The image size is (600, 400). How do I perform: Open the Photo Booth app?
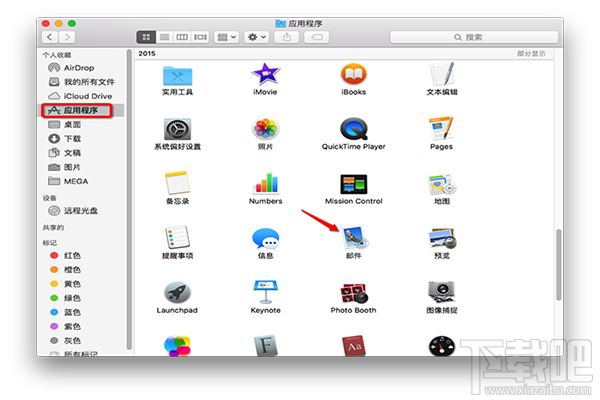(x=354, y=293)
